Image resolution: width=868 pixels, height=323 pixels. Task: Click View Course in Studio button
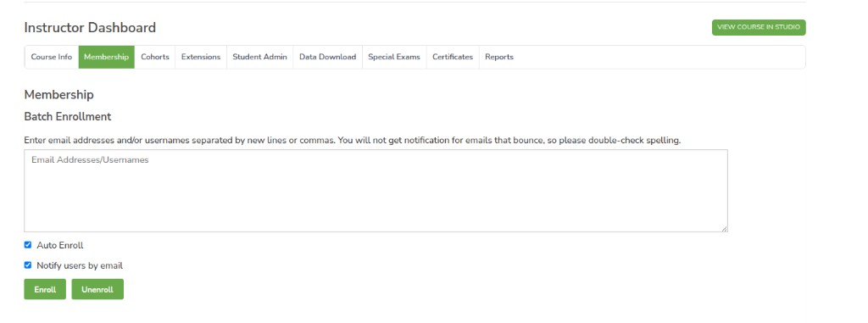759,27
